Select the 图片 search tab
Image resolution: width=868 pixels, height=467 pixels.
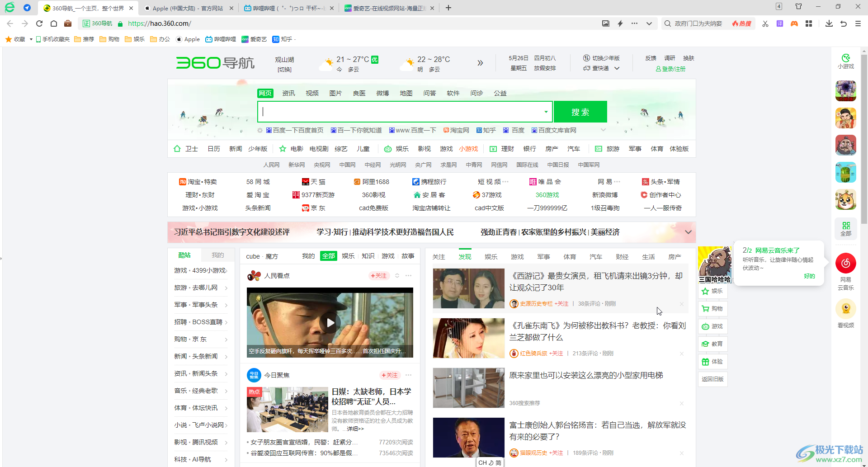point(335,93)
